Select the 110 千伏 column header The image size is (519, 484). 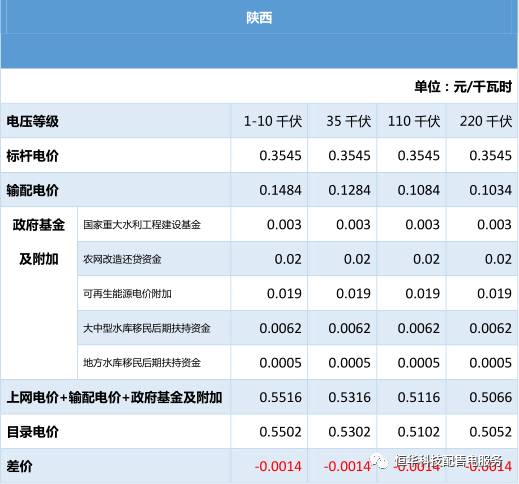tap(414, 121)
